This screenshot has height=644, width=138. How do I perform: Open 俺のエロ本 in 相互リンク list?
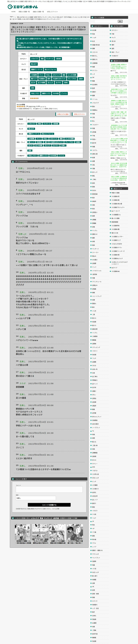[115, 233]
